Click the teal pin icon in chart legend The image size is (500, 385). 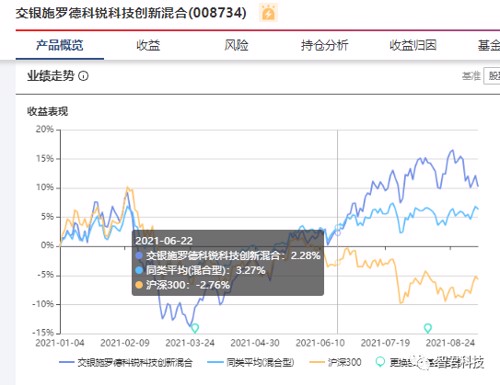point(380,362)
